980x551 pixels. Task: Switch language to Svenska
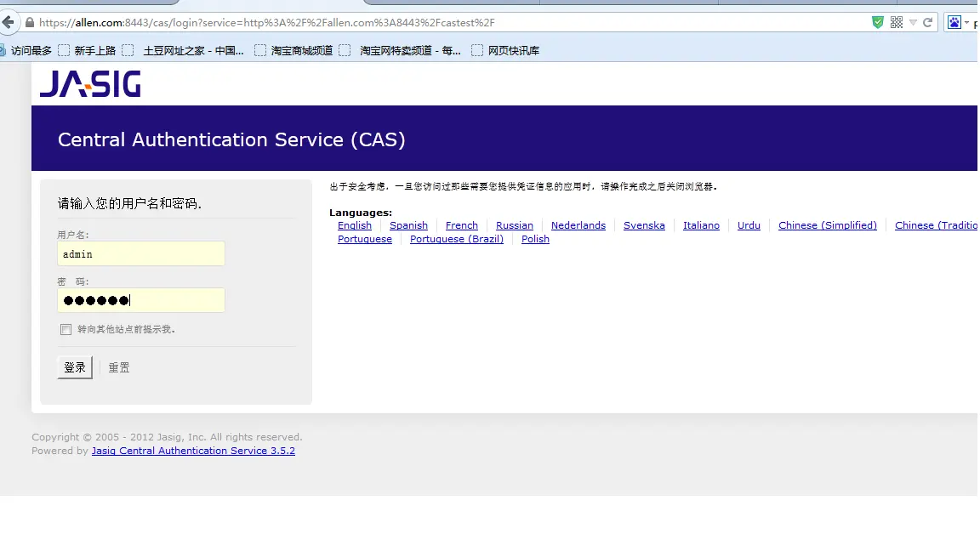pos(644,225)
